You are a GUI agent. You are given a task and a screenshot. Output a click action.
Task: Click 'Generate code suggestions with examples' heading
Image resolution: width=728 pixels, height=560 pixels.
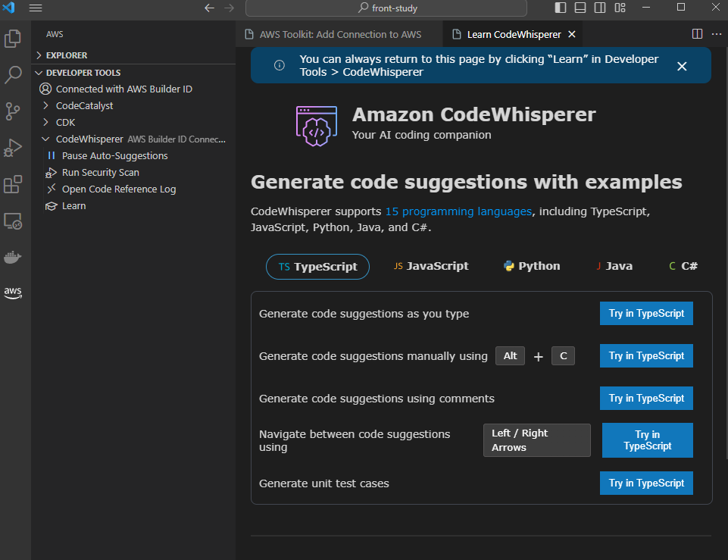(x=466, y=182)
